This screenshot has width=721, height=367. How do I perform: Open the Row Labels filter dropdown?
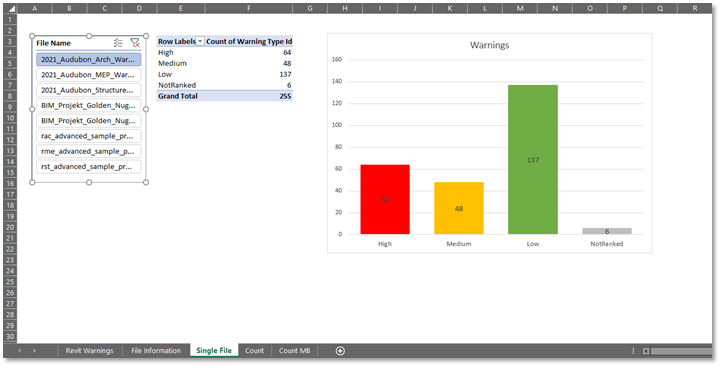pos(200,41)
